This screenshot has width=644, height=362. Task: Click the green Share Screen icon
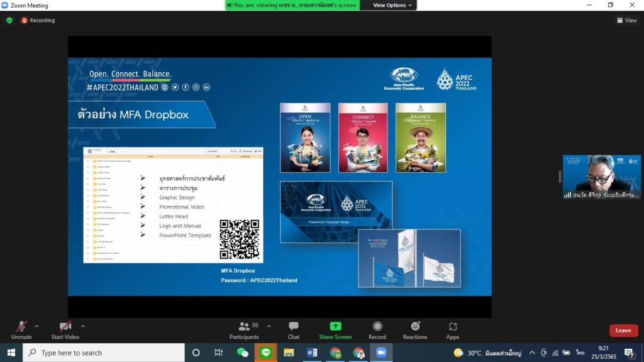[335, 326]
